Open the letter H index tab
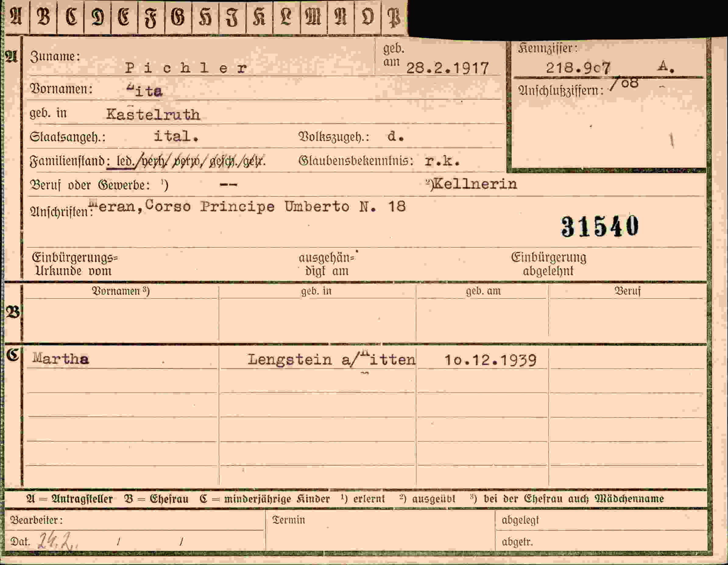Viewport: 728px width, 565px height. tap(205, 17)
